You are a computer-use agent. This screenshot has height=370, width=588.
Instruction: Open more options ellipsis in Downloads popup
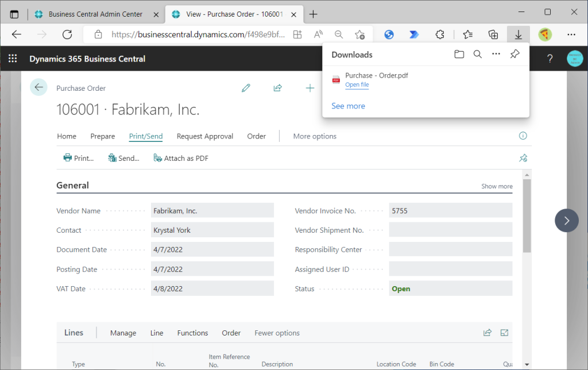pyautogui.click(x=496, y=54)
